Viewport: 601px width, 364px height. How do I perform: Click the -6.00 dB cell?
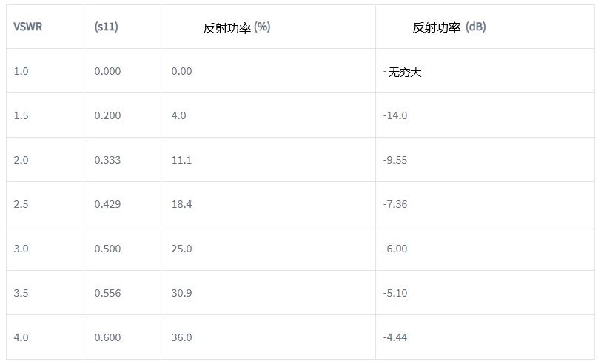coord(395,249)
